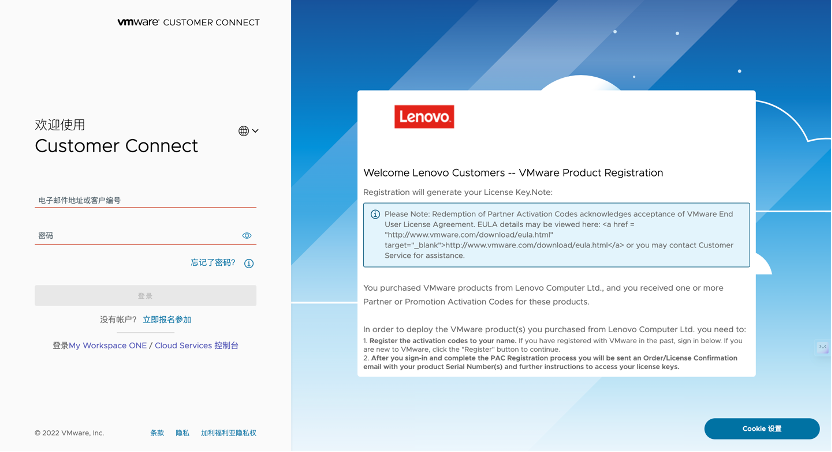Screen dimensions: 832x452
Task: Open My Workspace ONE login link
Action: 108,345
